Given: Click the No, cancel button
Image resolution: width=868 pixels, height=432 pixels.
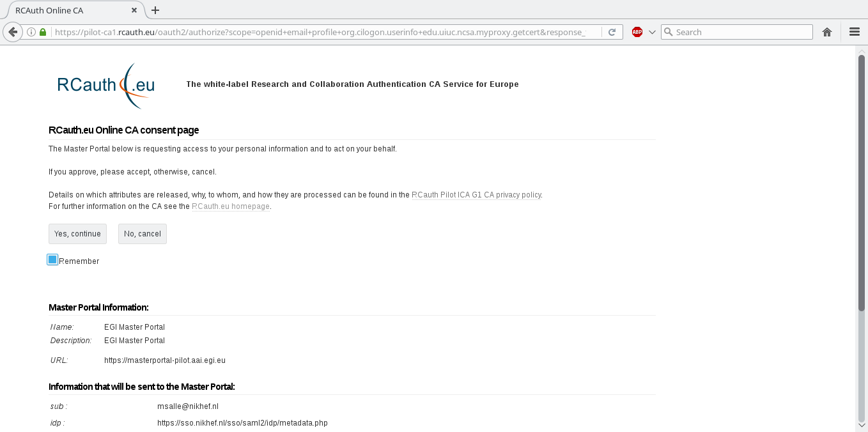Looking at the screenshot, I should (143, 234).
